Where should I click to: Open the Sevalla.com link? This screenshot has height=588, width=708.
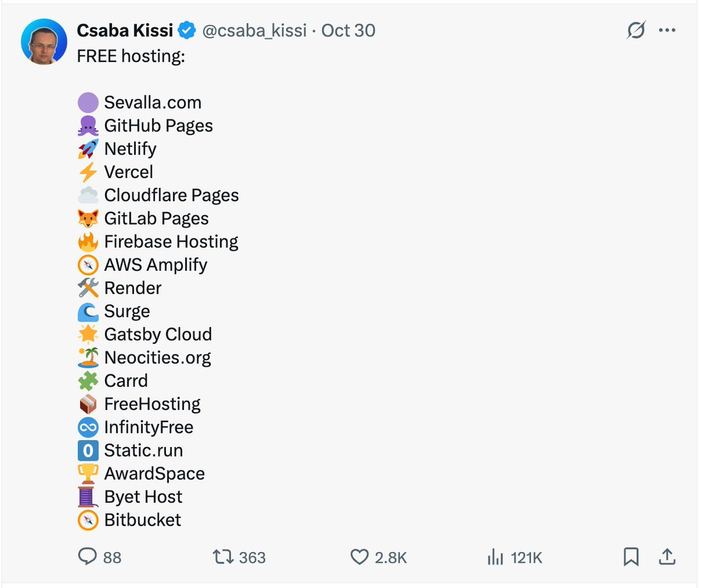[x=153, y=103]
